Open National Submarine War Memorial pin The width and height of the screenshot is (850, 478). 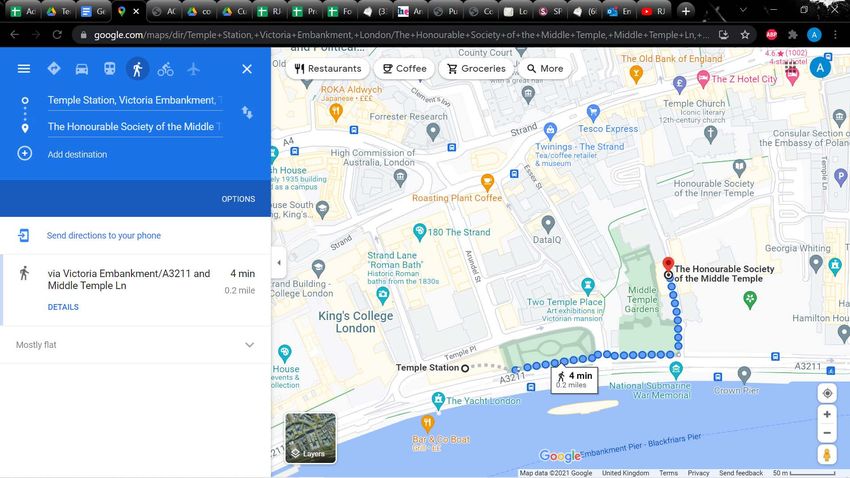[x=675, y=370]
